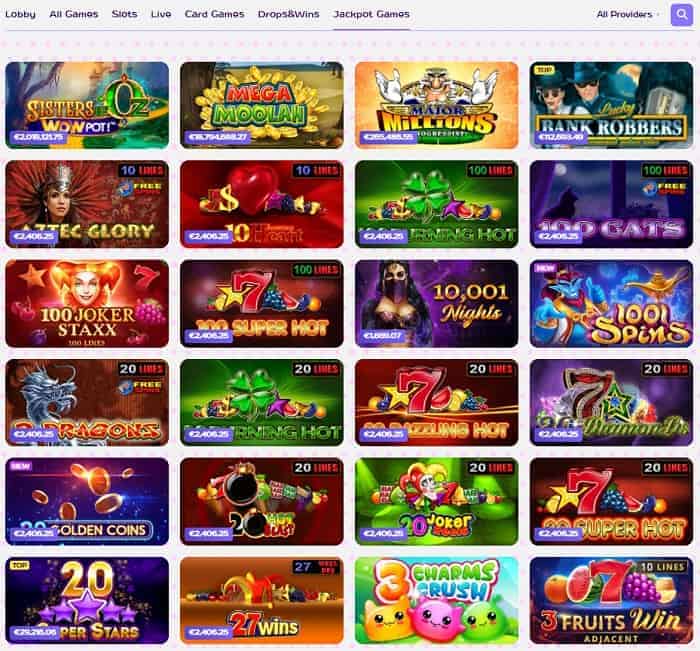Select the 3 Fruits Win game tile
This screenshot has width=700, height=651.
(x=611, y=600)
